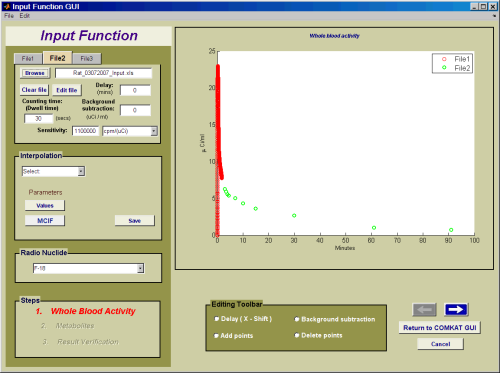Viewport: 500px width, 373px height.
Task: Click Return to COMKAT GUI button
Action: point(440,328)
